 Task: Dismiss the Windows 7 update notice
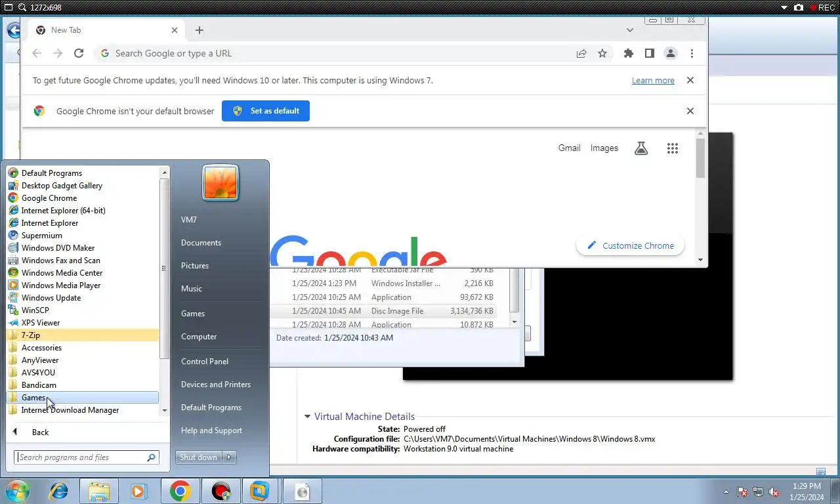click(690, 80)
